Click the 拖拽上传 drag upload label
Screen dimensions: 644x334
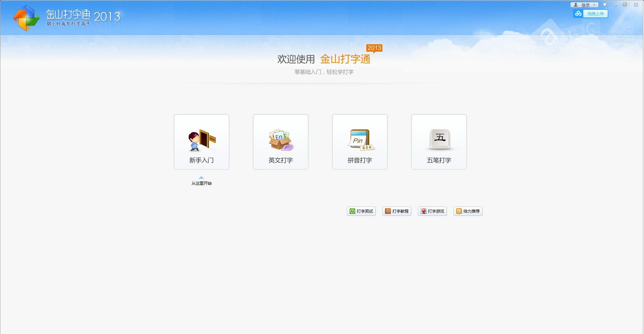[595, 14]
